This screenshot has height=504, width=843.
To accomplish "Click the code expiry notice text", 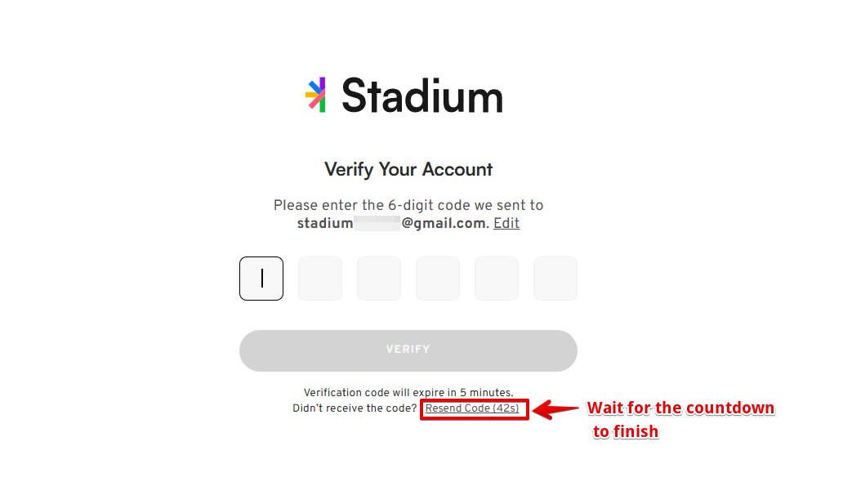I will (x=408, y=393).
